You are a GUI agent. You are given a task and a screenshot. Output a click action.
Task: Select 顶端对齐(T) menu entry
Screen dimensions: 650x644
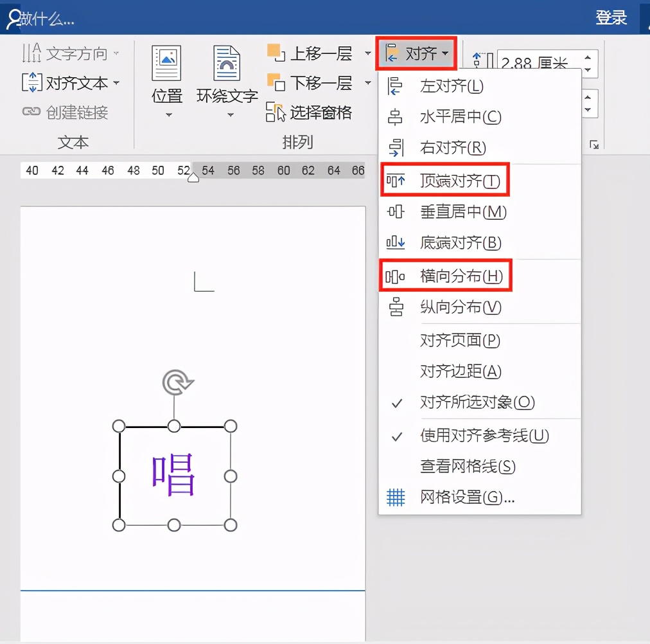pyautogui.click(x=480, y=181)
